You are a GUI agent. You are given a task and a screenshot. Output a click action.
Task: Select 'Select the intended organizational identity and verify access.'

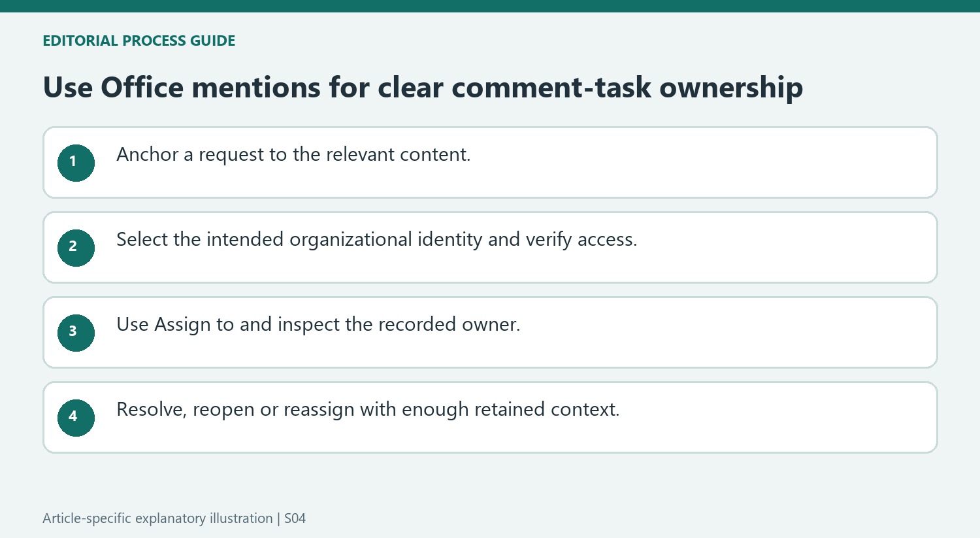click(376, 240)
